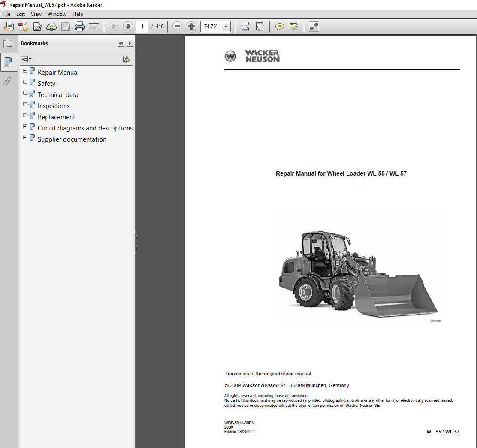The height and width of the screenshot is (448, 477).
Task: Open the Attachments paperclip panel
Action: pos(8,80)
